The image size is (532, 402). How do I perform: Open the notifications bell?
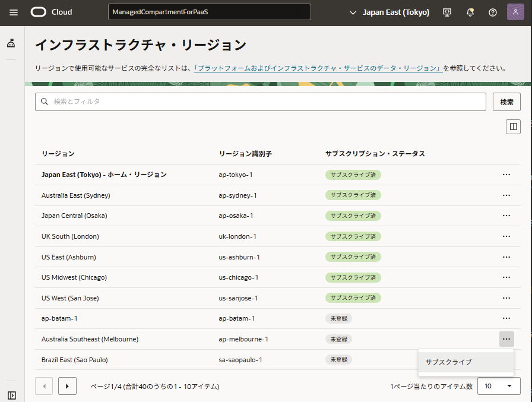click(470, 12)
